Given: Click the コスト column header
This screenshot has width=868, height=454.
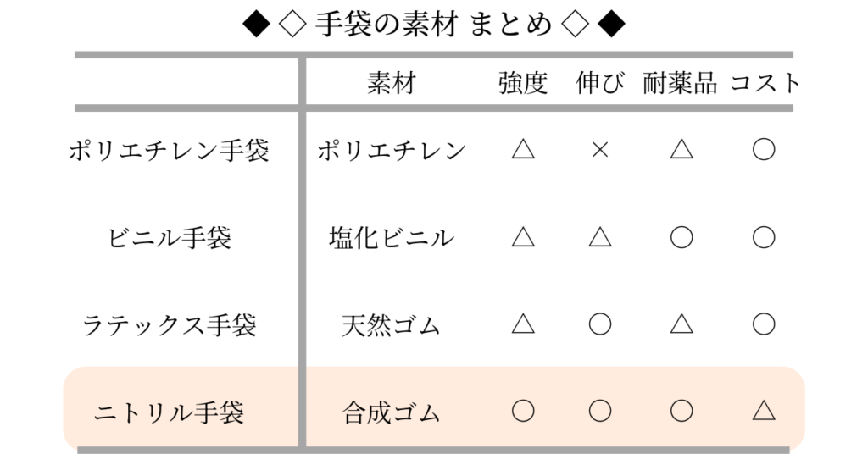Looking at the screenshot, I should (x=765, y=83).
